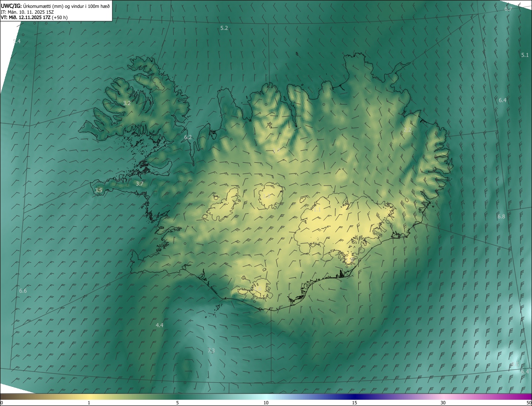Click the 3.5 value on the western peninsula
This screenshot has height=406, width=532.
coord(99,190)
